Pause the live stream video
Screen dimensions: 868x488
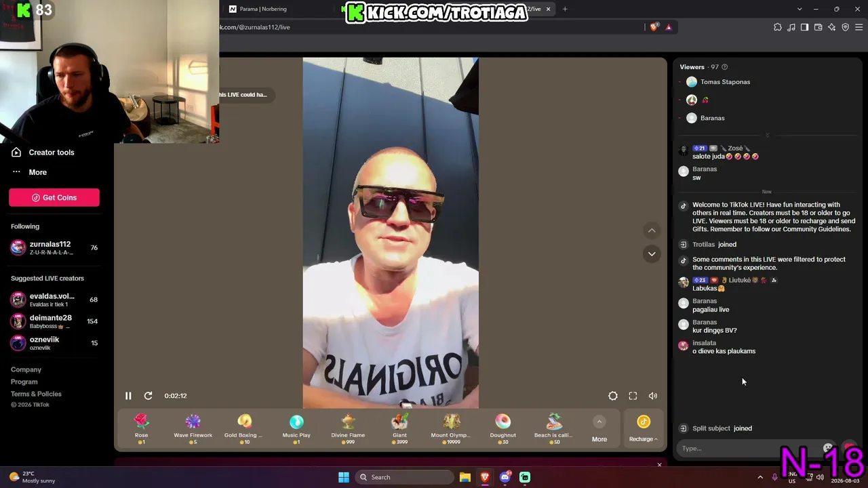[x=128, y=396]
